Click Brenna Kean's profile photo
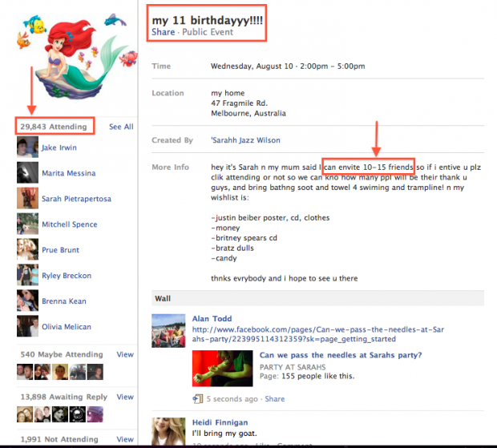Image resolution: width=497 pixels, height=448 pixels. coord(27,301)
